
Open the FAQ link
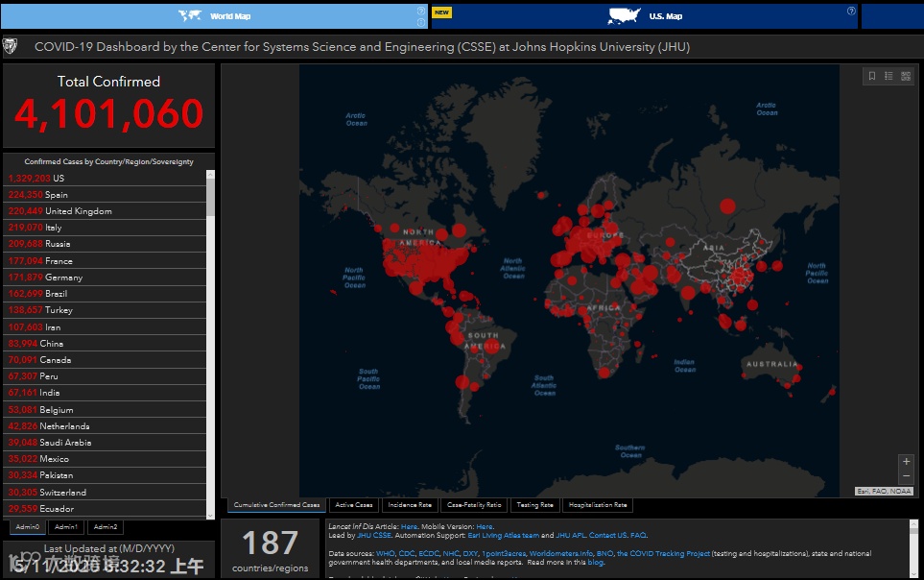(x=638, y=535)
